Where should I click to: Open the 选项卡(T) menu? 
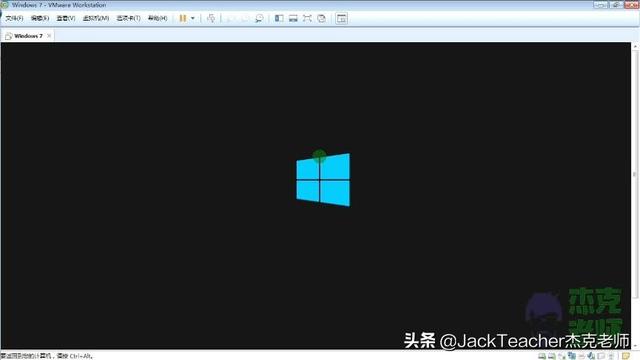[x=129, y=18]
